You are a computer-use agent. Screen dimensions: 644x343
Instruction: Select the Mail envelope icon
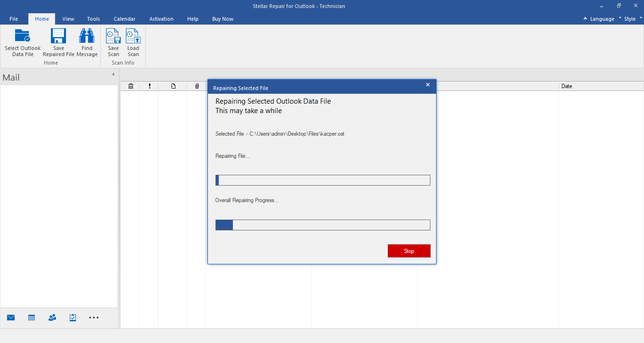click(10, 317)
